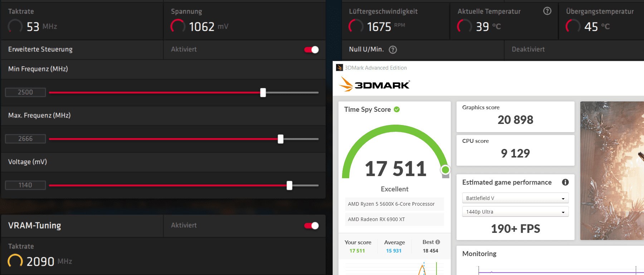Click the Lüftergeschwindigkeit 1675 RPM gauge icon
The image size is (644, 275).
click(x=356, y=26)
